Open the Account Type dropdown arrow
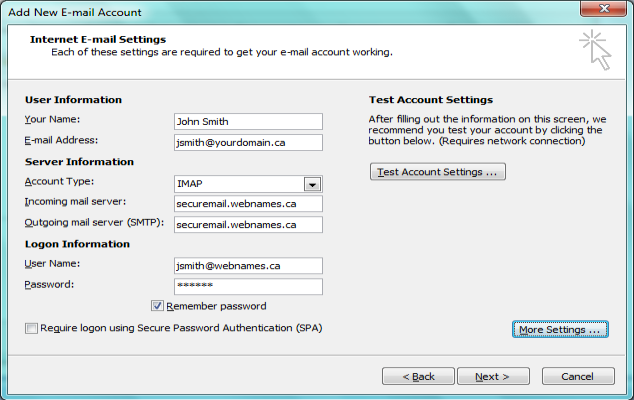The height and width of the screenshot is (400, 634). (312, 184)
